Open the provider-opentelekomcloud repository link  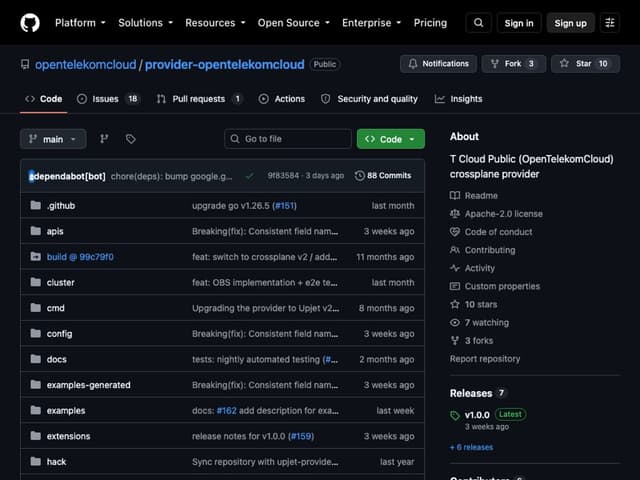[224, 64]
